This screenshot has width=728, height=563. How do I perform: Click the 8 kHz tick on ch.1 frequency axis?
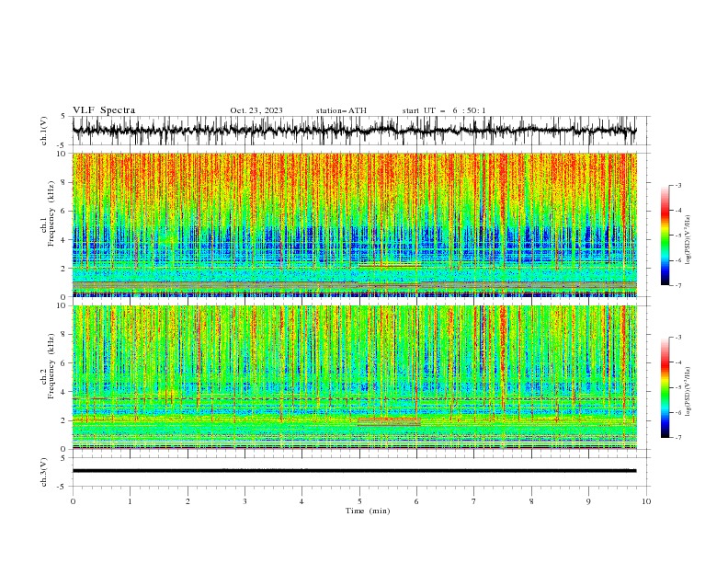pyautogui.click(x=64, y=182)
